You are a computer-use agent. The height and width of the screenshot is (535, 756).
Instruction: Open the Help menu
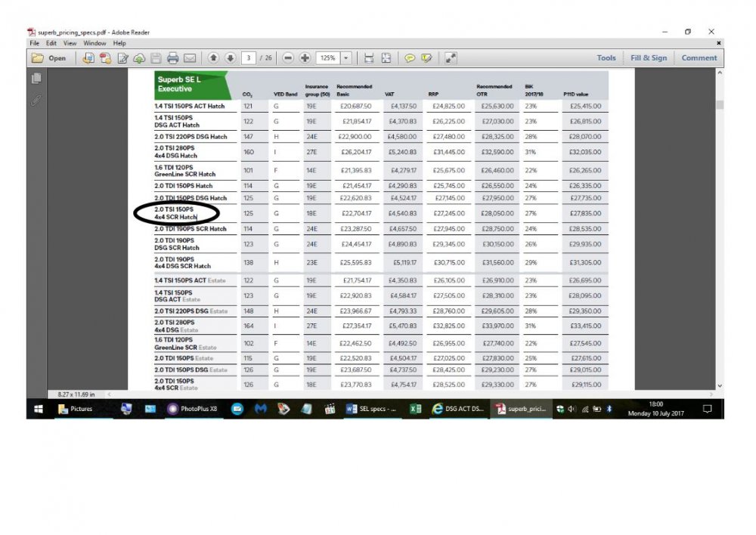click(119, 43)
